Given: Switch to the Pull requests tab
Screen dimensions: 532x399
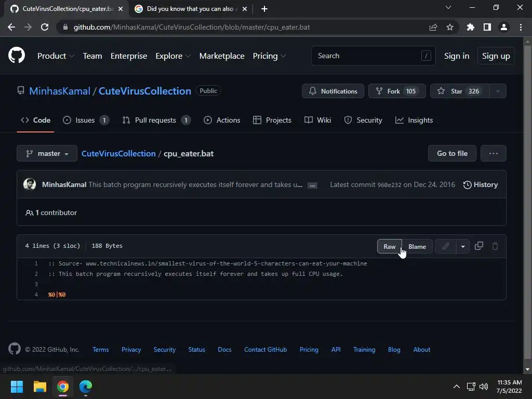Looking at the screenshot, I should point(156,120).
